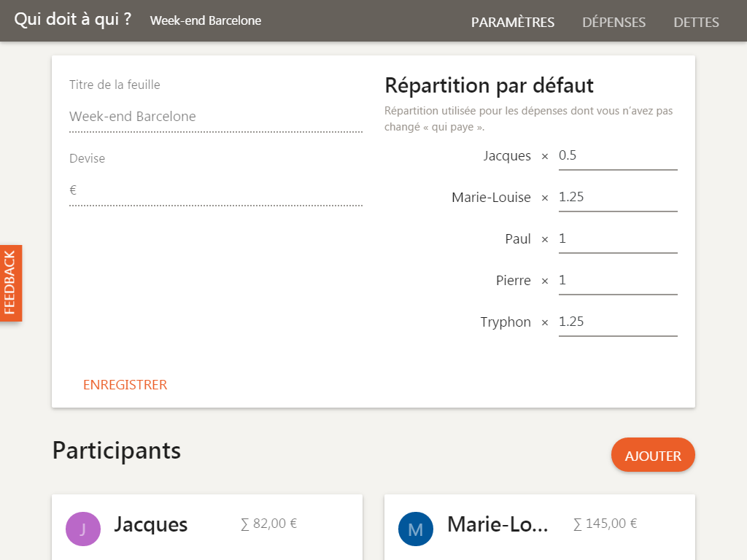
Task: Select the Marie-Lo... participant name
Action: pos(498,524)
